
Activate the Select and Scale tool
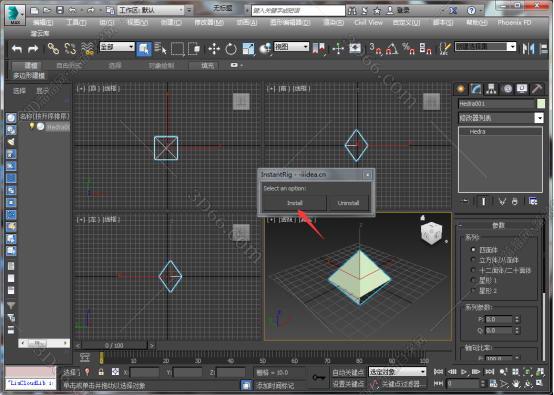[x=248, y=49]
